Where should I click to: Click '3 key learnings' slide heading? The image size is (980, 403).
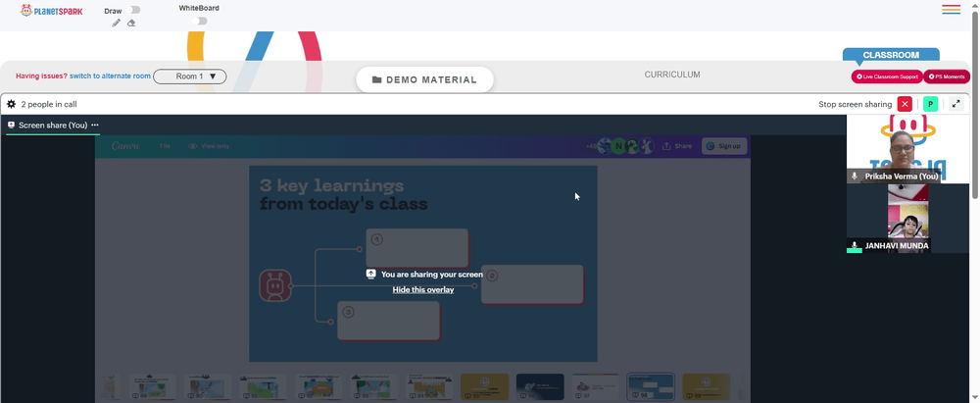(332, 186)
